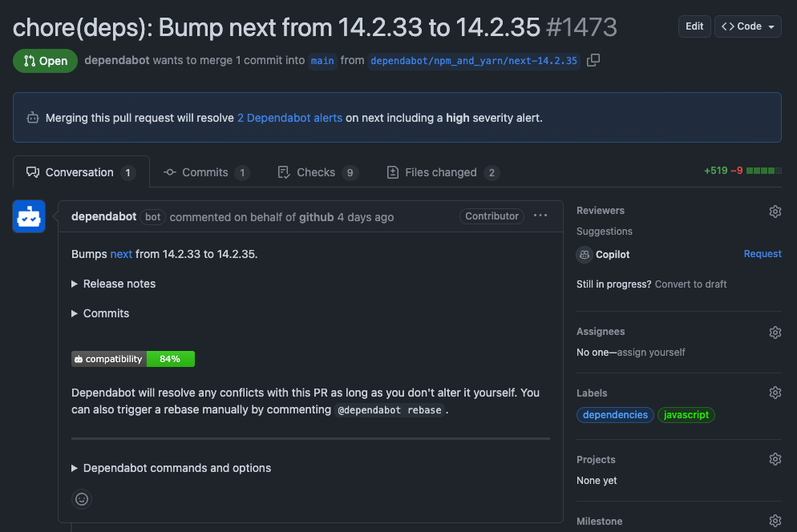This screenshot has width=797, height=532.
Task: Switch to the Commits tab
Action: (206, 172)
